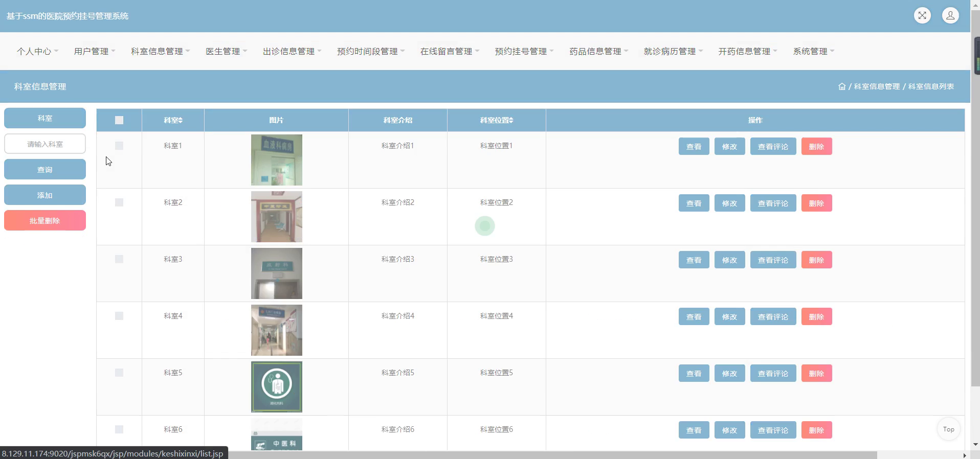This screenshot has width=980, height=459.
Task: Expand the 个人中心 dropdown menu
Action: (x=37, y=51)
